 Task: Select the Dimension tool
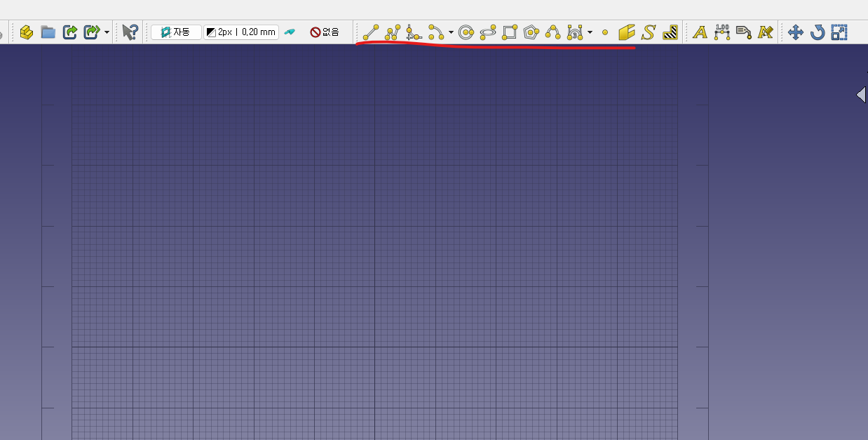click(x=722, y=32)
